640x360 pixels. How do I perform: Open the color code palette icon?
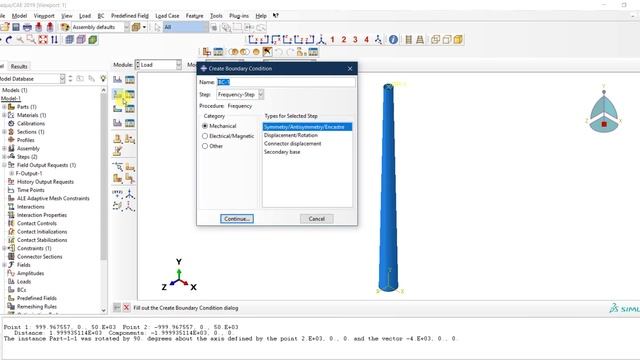[65, 27]
